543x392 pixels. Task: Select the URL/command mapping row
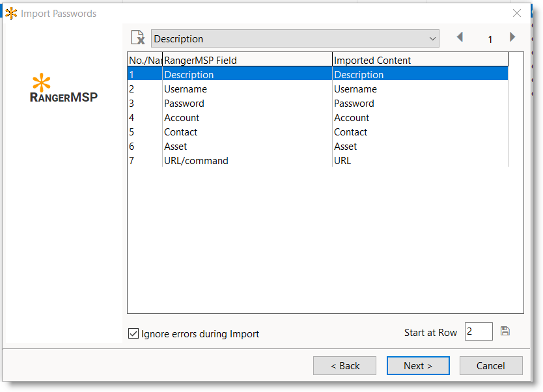point(247,161)
